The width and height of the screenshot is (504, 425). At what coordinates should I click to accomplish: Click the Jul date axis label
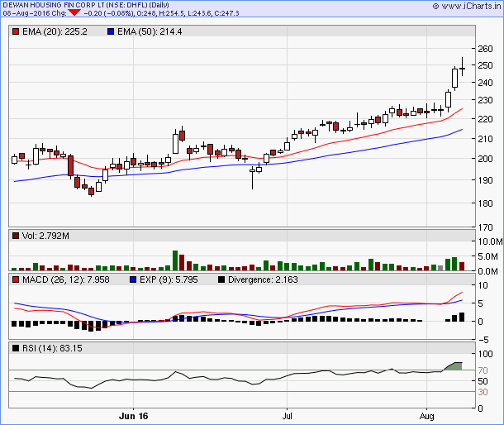pyautogui.click(x=287, y=416)
